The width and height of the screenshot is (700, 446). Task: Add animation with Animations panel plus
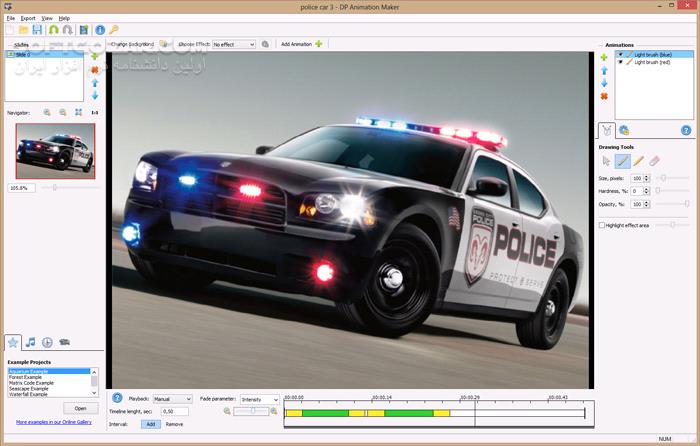604,58
